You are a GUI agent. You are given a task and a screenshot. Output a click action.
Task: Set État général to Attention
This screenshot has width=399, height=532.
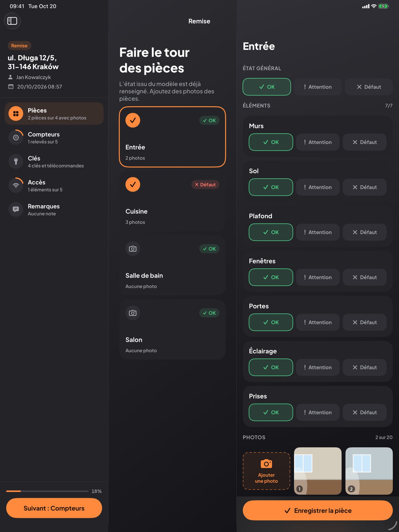point(317,87)
